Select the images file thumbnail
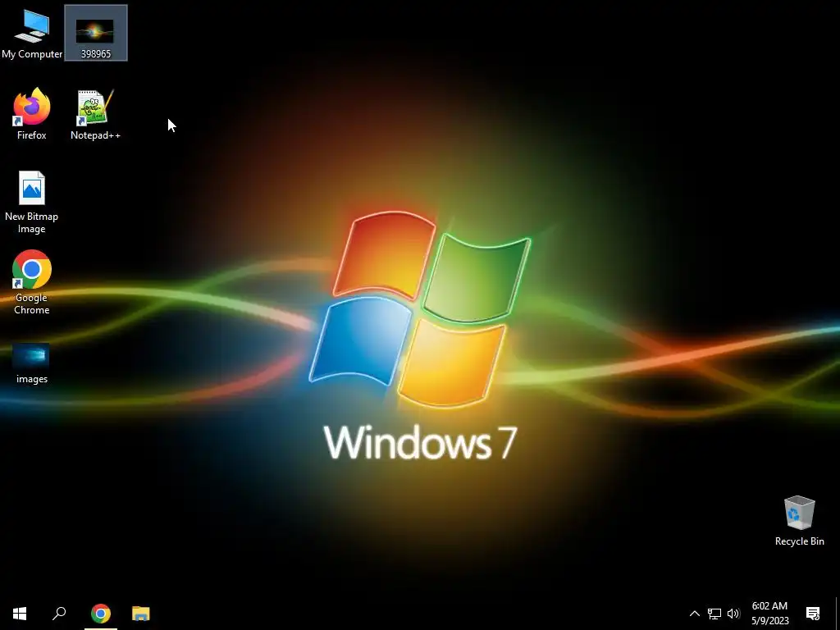The width and height of the screenshot is (840, 630). point(30,356)
